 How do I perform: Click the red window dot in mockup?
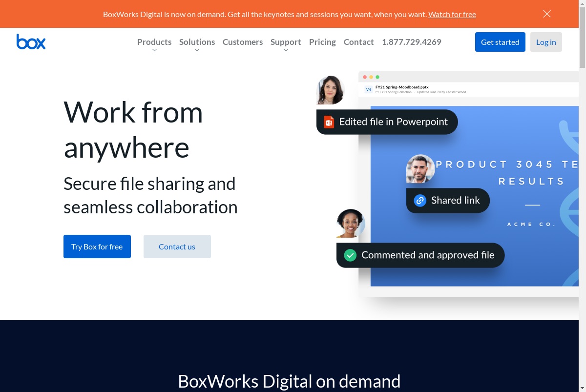point(365,77)
